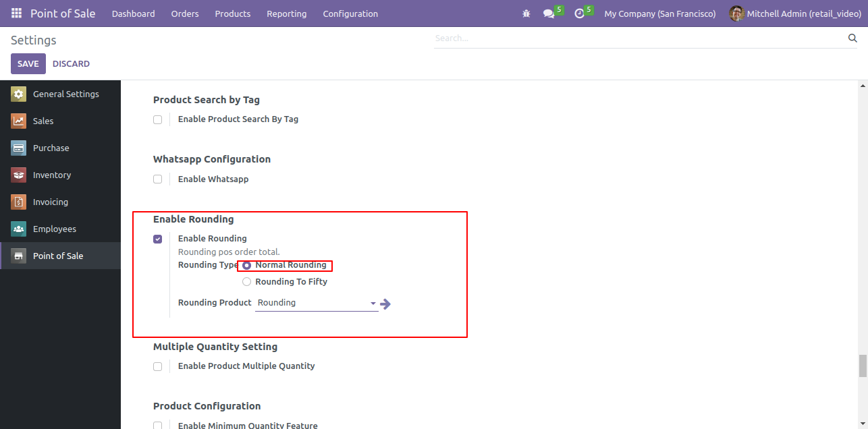Click the vertical scrollbar thumb

click(x=863, y=366)
